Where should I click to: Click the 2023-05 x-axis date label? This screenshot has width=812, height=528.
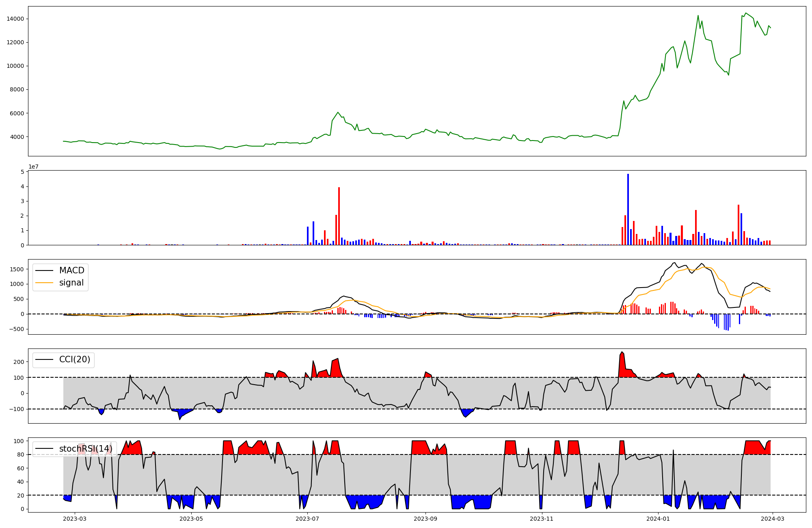[x=191, y=519]
